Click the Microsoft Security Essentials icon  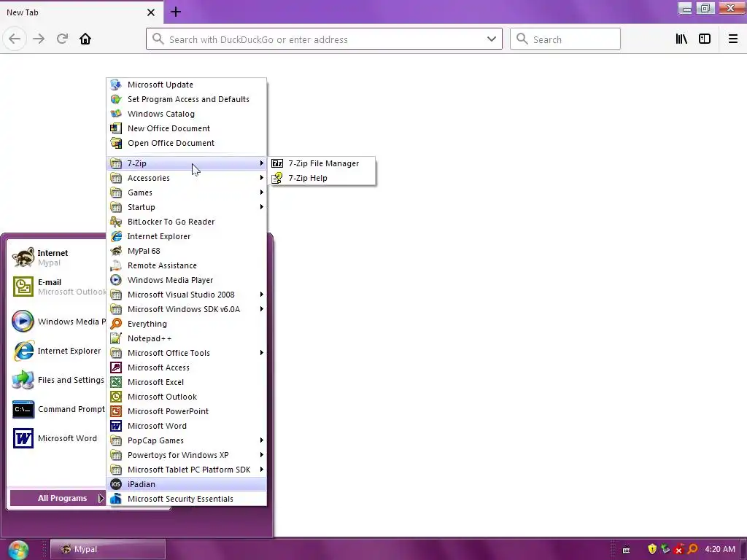[x=116, y=499]
